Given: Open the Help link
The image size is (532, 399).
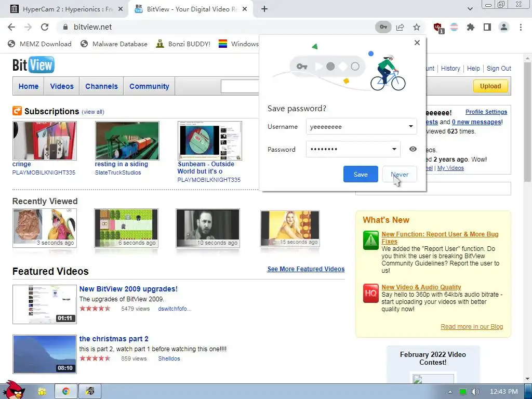Looking at the screenshot, I should point(473,69).
